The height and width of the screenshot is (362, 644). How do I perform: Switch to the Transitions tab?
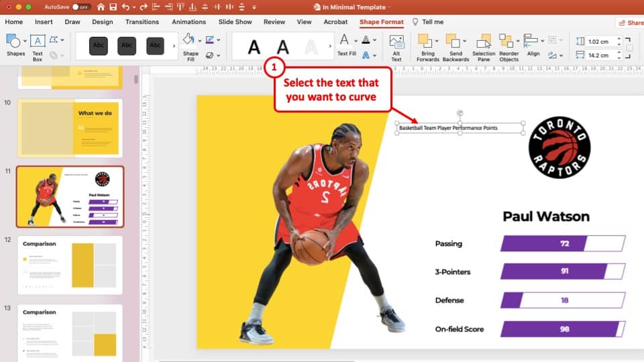click(142, 21)
